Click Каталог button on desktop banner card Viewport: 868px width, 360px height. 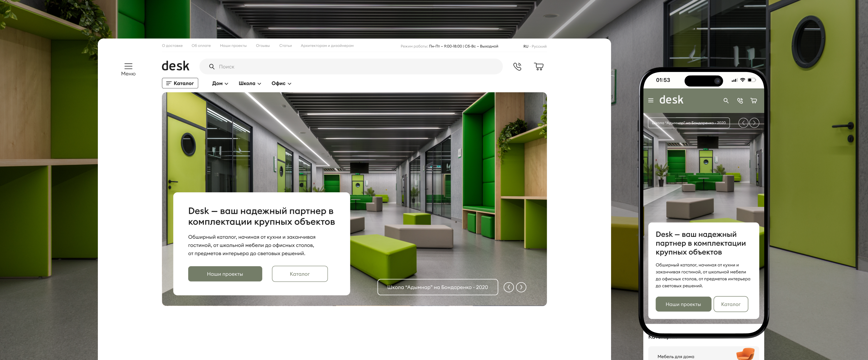[x=300, y=274]
